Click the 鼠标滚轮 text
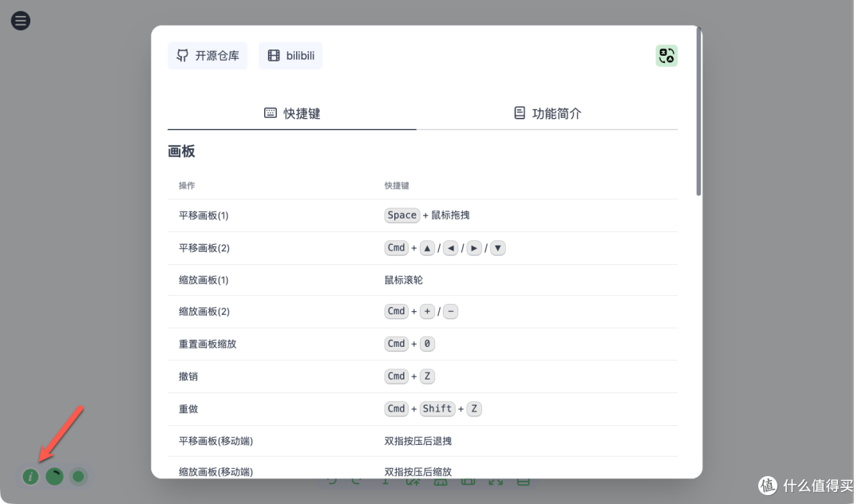The image size is (862, 504). 404,280
